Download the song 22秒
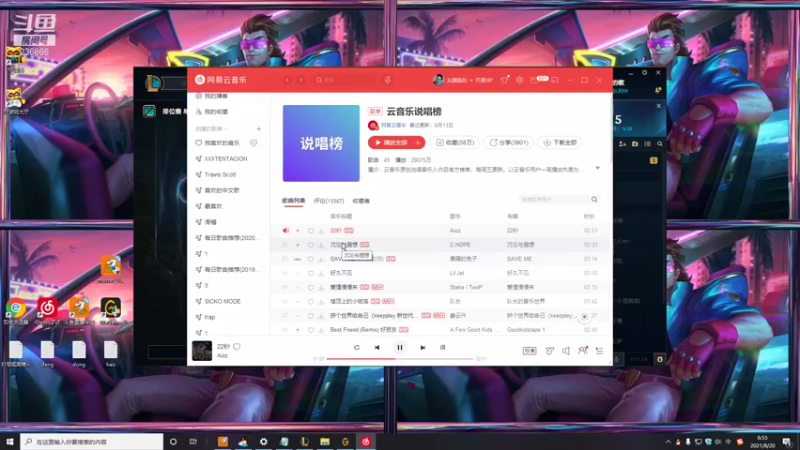The width and height of the screenshot is (800, 450). pos(321,231)
